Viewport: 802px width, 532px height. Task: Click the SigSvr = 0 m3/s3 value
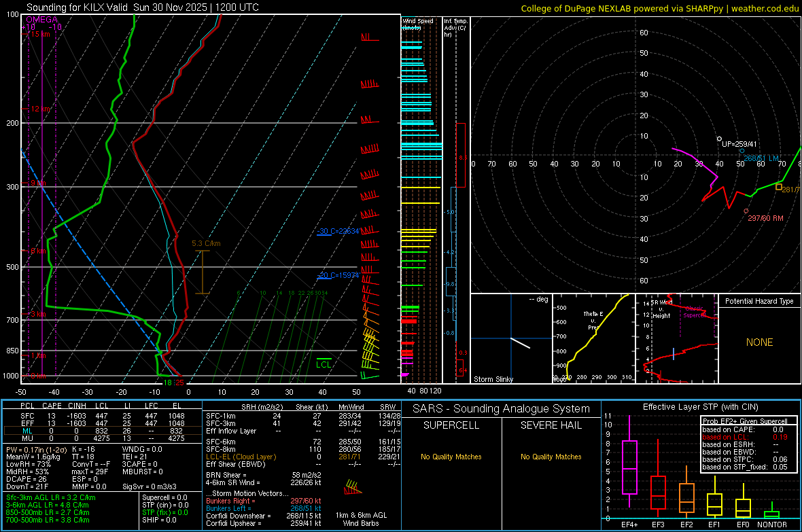click(150, 486)
